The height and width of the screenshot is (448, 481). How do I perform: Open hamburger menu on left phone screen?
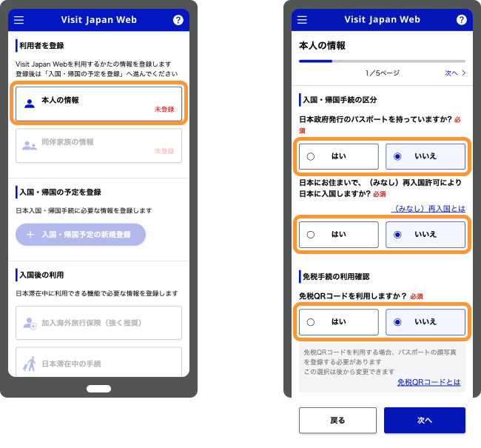pyautogui.click(x=18, y=20)
